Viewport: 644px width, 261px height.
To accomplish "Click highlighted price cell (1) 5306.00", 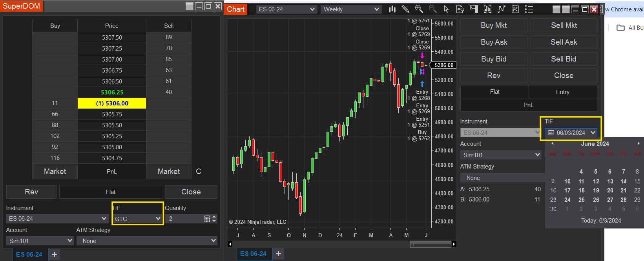I will 112,103.
